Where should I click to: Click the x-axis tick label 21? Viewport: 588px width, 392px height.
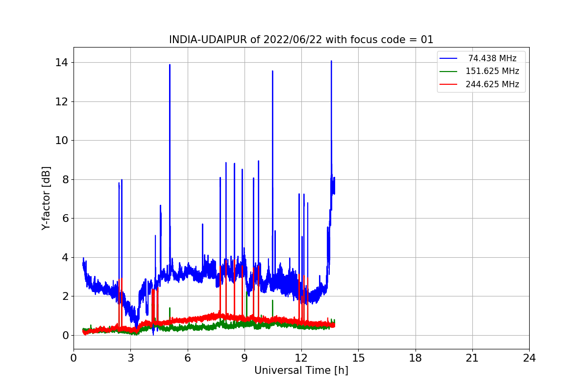click(472, 358)
